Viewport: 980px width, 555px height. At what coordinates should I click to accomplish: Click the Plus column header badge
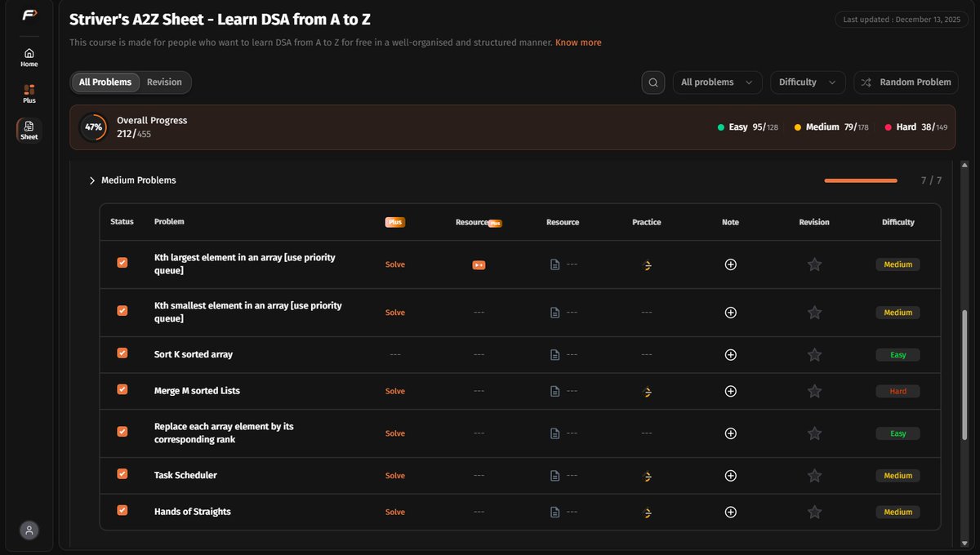395,222
